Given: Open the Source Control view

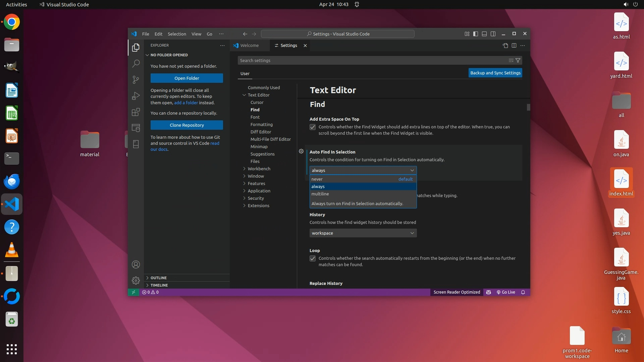Looking at the screenshot, I should pyautogui.click(x=136, y=79).
